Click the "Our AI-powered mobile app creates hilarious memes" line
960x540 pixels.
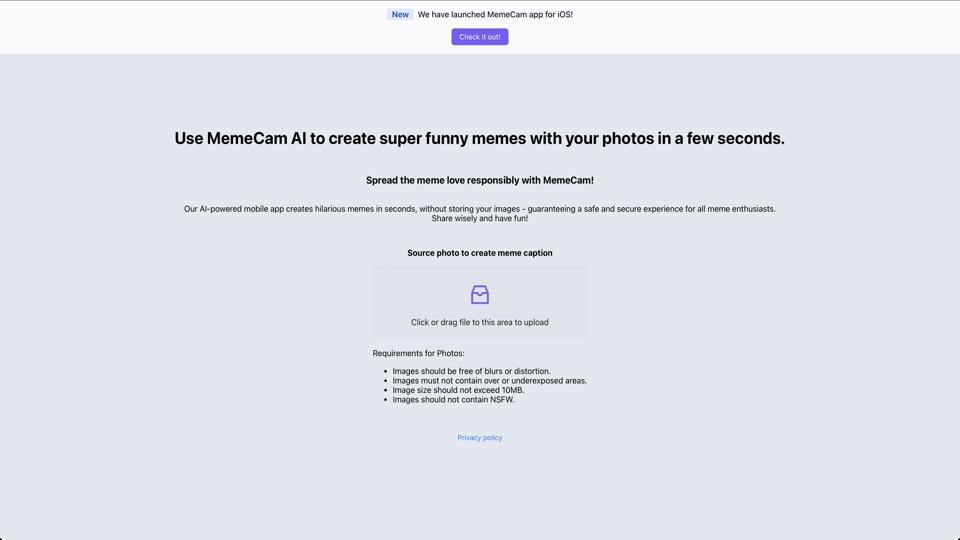[479, 209]
